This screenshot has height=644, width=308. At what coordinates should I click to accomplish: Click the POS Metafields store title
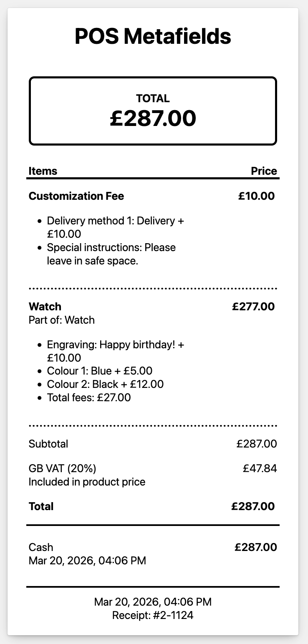tap(153, 36)
